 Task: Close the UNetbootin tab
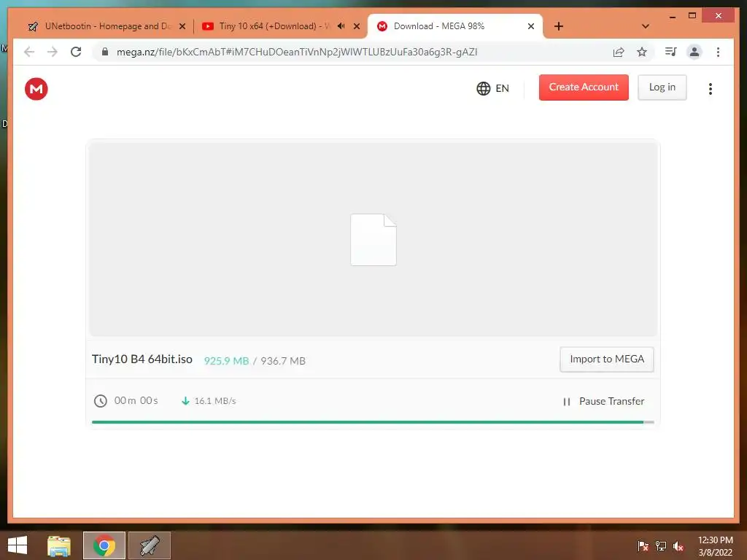(x=182, y=26)
